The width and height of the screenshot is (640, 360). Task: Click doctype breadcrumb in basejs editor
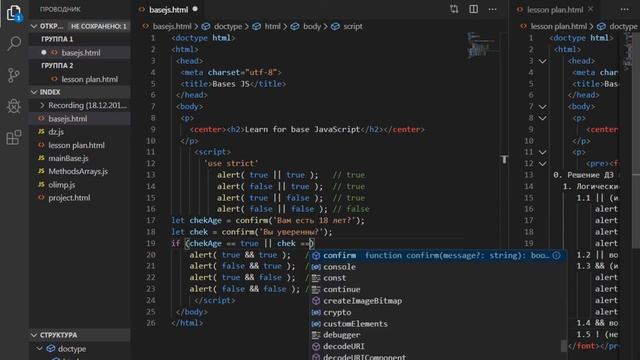228,26
